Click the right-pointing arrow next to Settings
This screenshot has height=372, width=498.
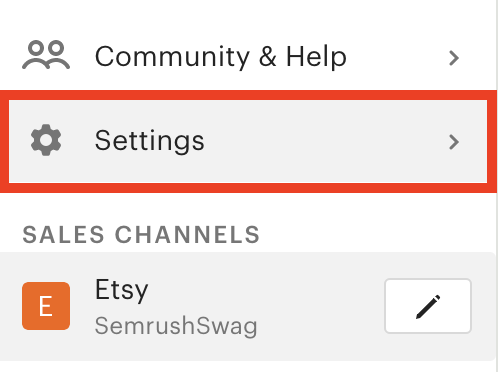454,142
